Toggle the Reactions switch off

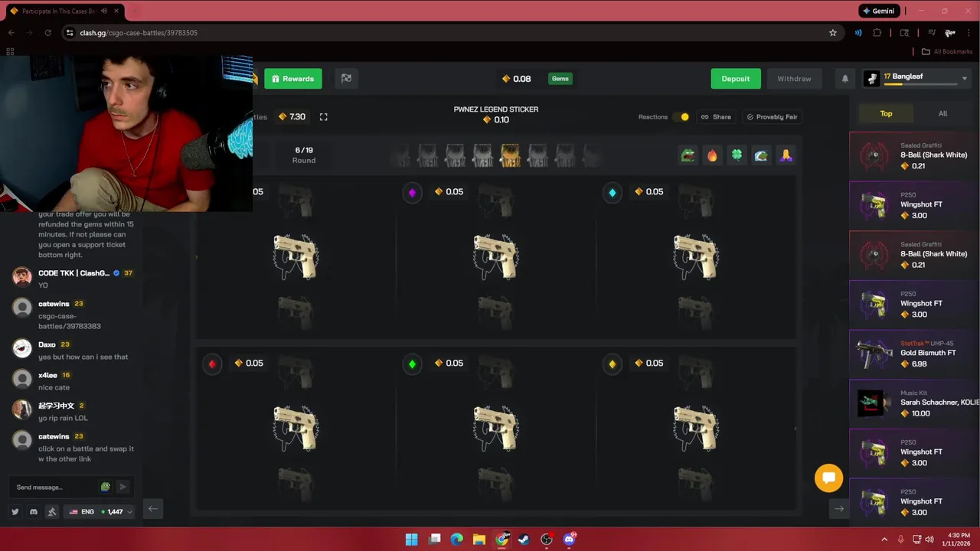(681, 117)
